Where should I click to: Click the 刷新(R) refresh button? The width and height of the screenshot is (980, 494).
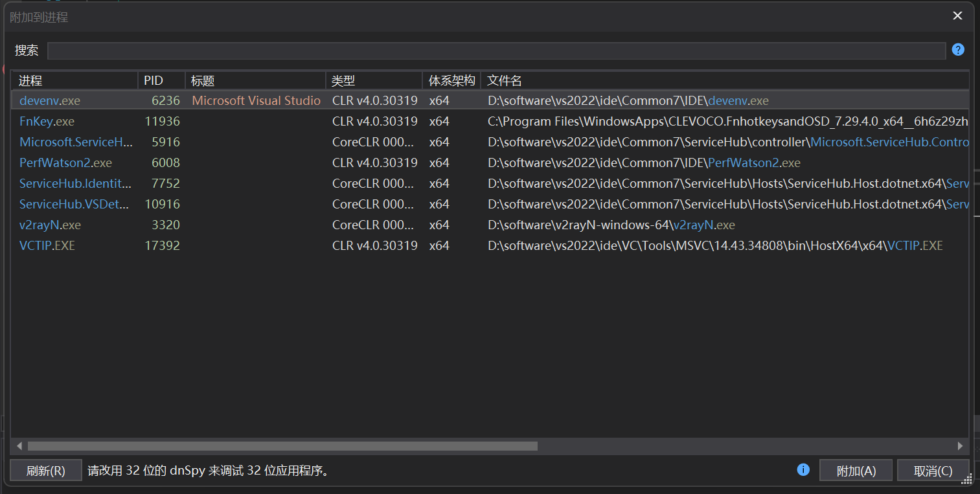46,471
